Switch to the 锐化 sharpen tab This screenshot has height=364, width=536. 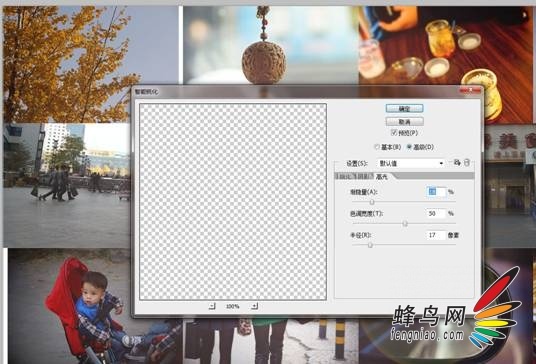345,176
